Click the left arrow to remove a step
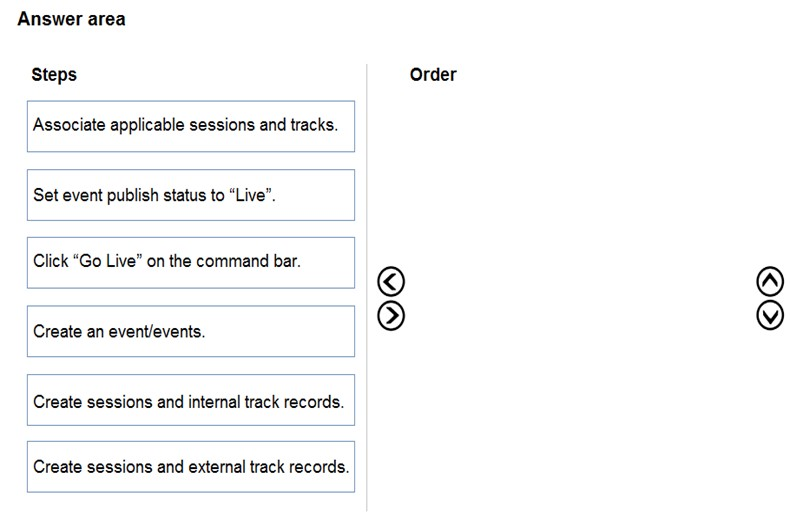 [x=390, y=281]
